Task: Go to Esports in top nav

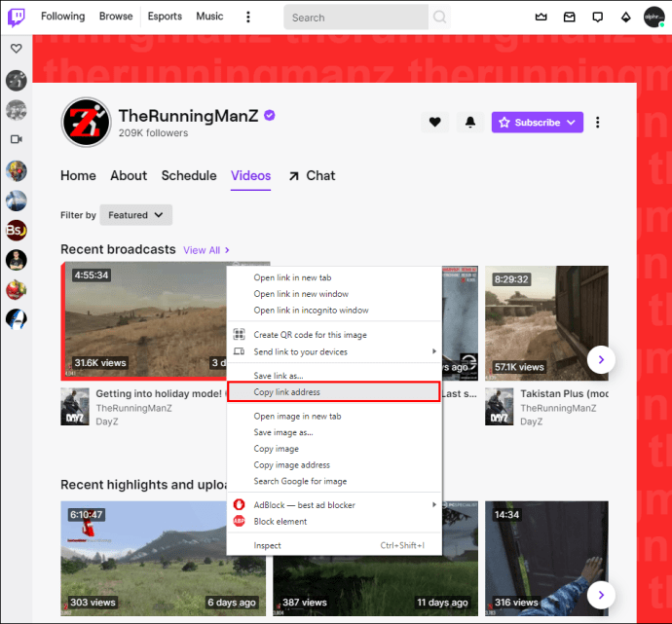Action: pos(165,17)
